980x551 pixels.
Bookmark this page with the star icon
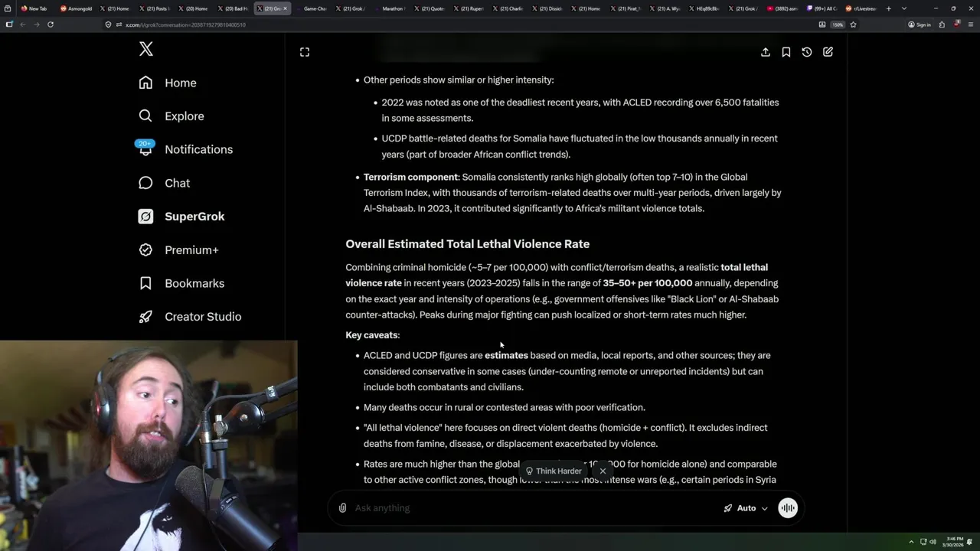pyautogui.click(x=853, y=24)
